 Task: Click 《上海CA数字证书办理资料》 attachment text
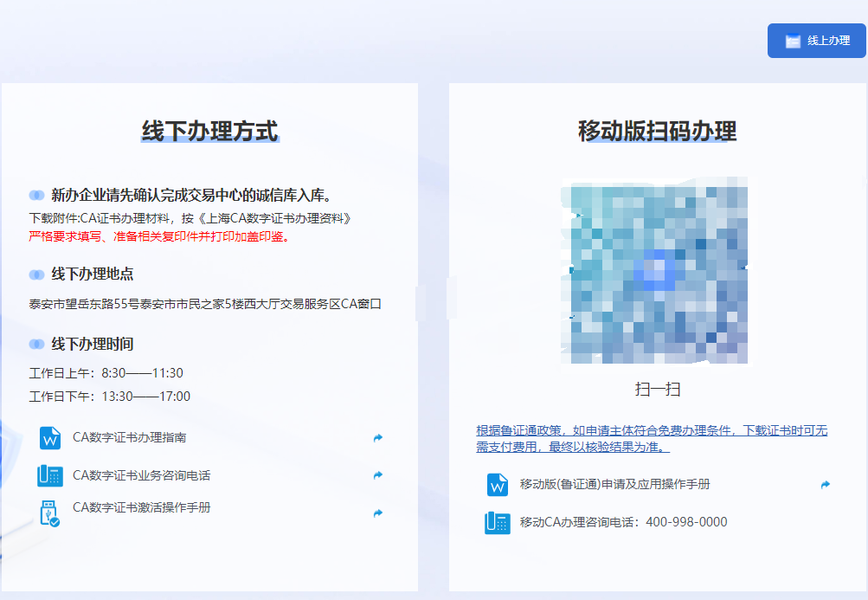pos(273,217)
